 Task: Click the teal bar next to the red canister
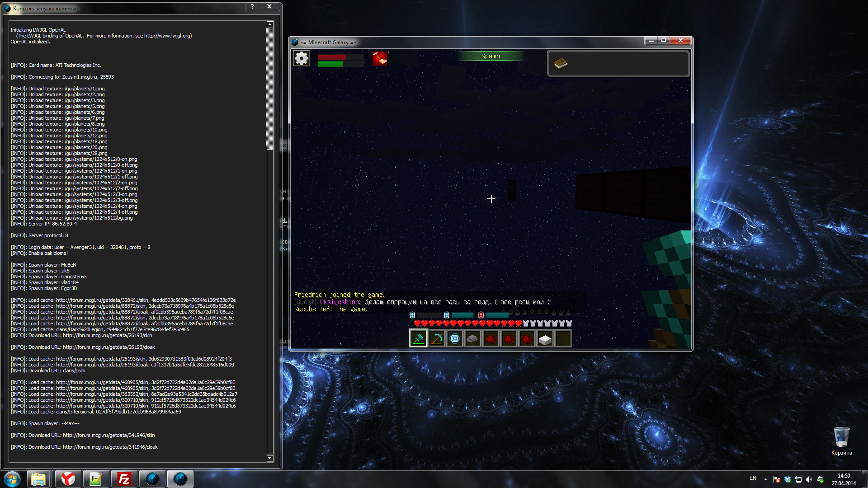click(x=498, y=315)
